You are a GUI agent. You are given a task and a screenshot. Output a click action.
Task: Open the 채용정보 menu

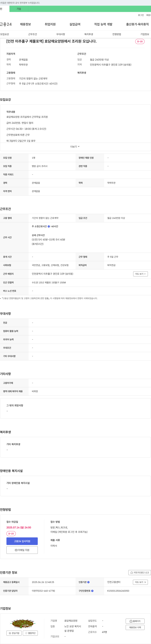coord(25,24)
